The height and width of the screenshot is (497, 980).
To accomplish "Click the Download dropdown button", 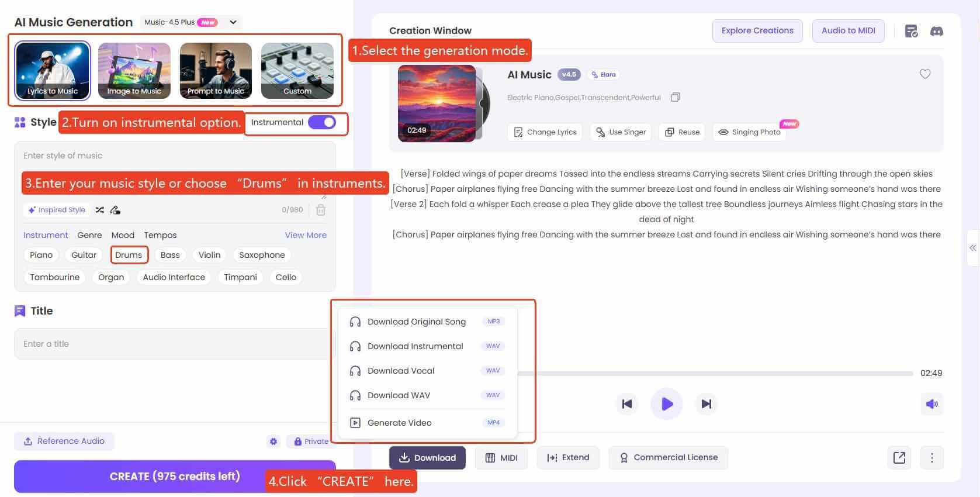I will [427, 458].
